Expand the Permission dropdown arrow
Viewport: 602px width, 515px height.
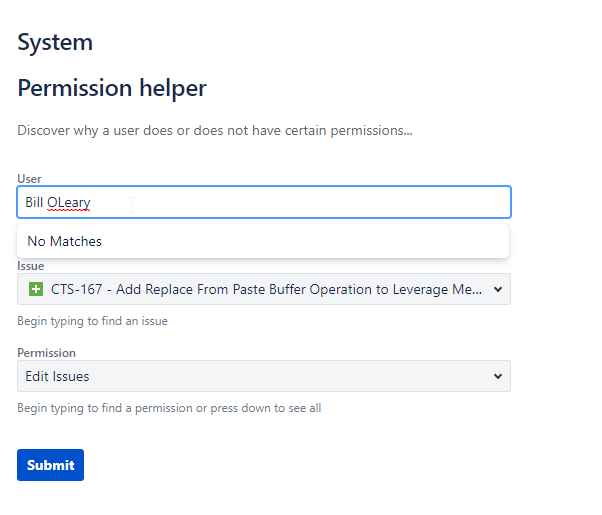click(x=498, y=376)
